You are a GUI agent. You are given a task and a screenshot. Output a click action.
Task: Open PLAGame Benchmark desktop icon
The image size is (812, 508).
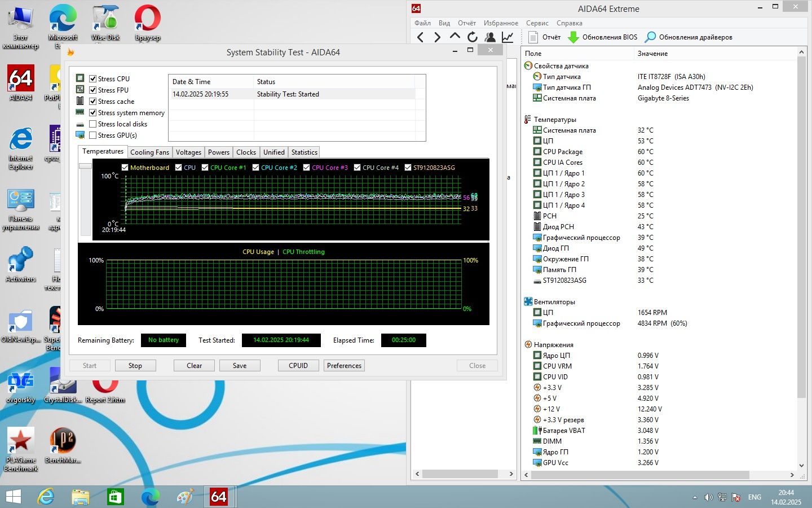pyautogui.click(x=21, y=449)
